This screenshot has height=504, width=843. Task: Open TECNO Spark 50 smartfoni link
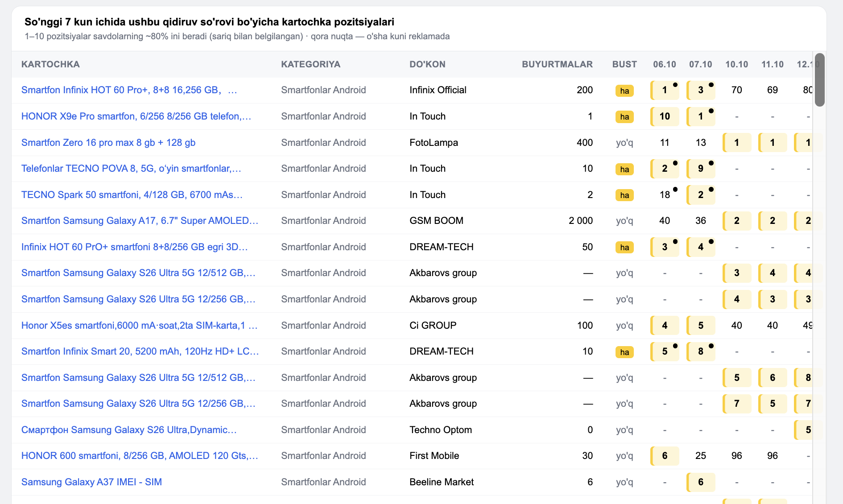(x=132, y=195)
